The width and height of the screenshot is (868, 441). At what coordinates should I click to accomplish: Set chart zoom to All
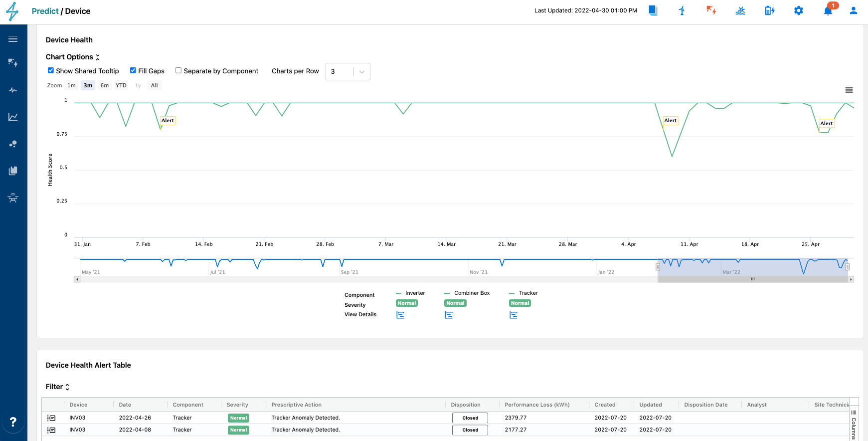pos(155,85)
